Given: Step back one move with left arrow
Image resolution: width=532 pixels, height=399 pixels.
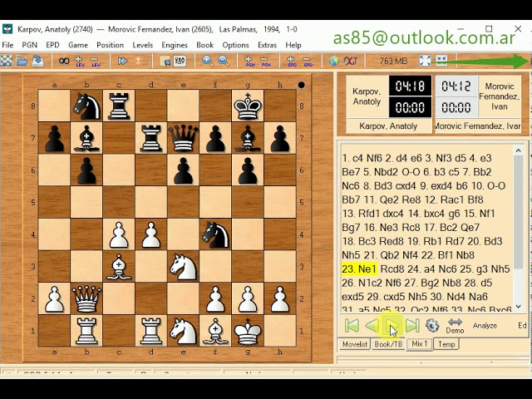Looking at the screenshot, I should point(372,326).
